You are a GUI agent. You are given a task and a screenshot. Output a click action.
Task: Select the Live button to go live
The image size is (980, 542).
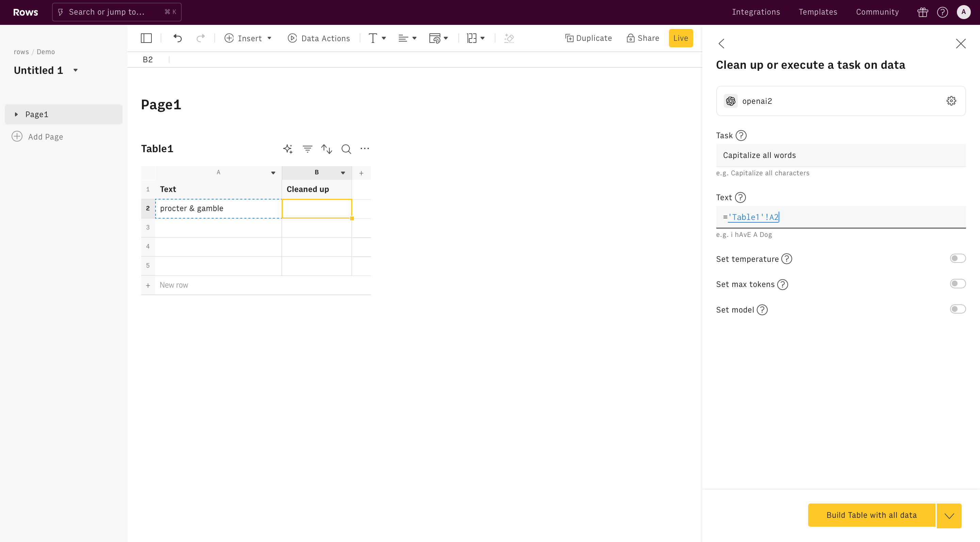click(x=681, y=38)
